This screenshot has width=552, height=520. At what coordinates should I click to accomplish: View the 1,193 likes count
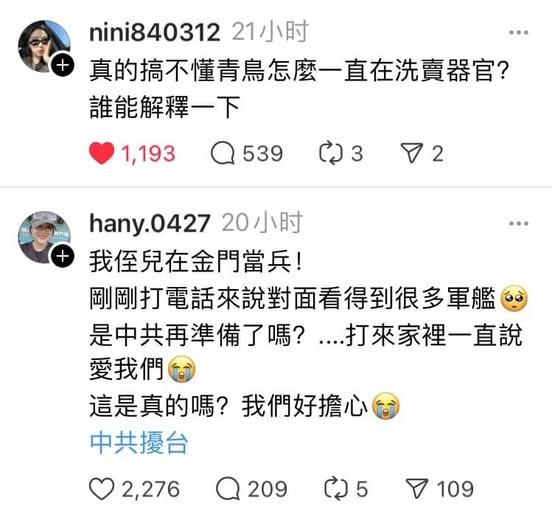148,154
